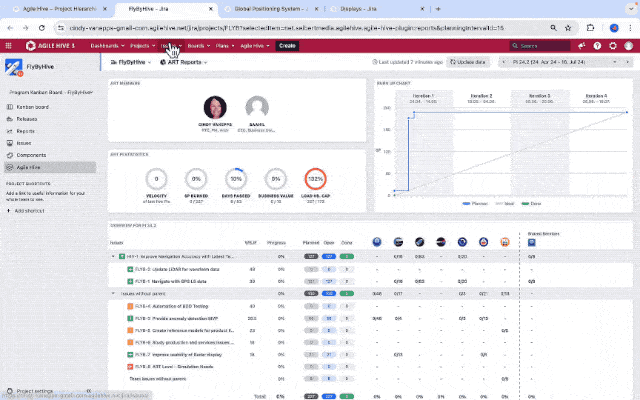Click the Shared Services team icon
The width and height of the screenshot is (640, 400).
(531, 242)
